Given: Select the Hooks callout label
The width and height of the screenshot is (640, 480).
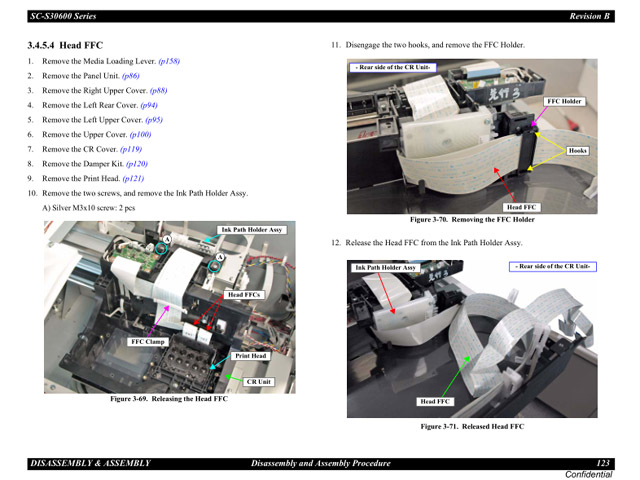Looking at the screenshot, I should pos(577,151).
